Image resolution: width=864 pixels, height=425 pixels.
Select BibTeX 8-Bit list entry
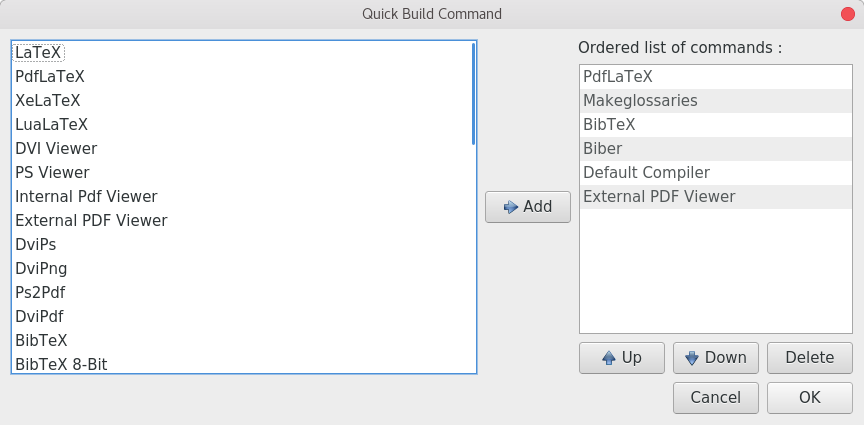click(243, 364)
